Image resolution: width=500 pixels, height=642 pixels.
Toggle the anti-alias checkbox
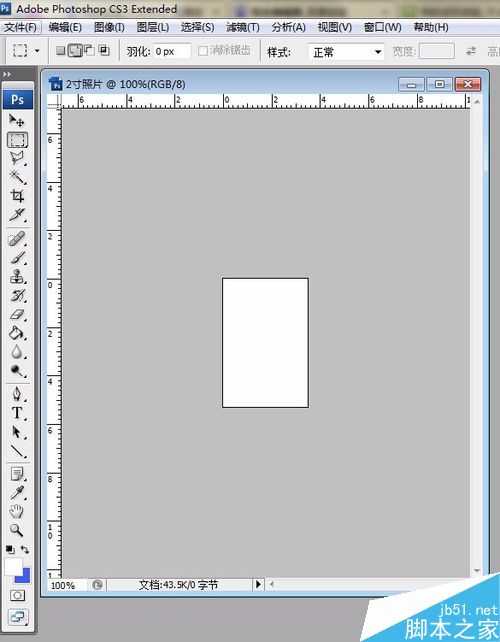tap(203, 51)
